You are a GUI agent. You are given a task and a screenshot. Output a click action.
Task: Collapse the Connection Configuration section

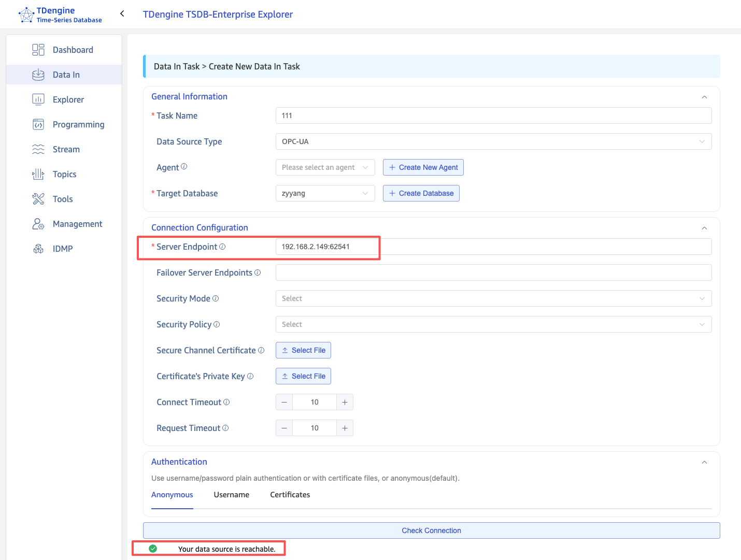pos(704,228)
